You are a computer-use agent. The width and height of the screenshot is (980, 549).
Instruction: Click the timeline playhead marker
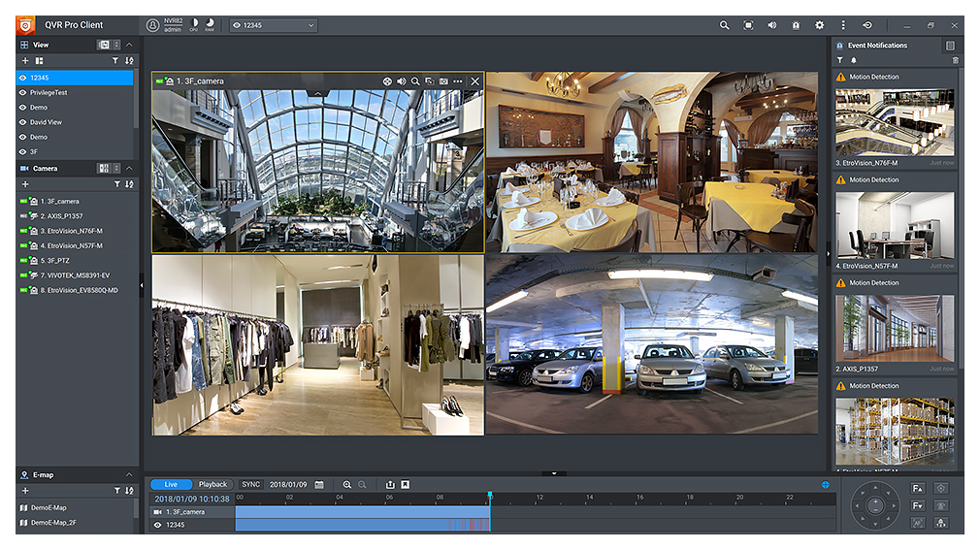pos(490,496)
